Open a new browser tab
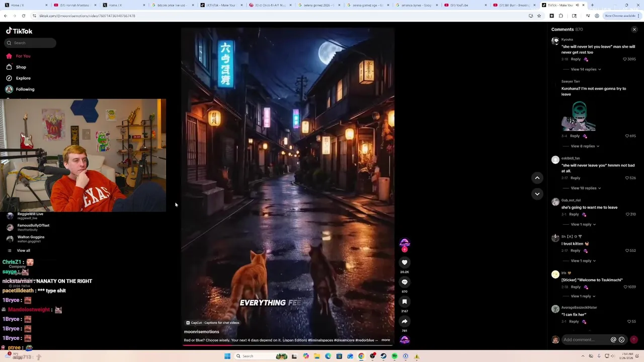This screenshot has width=644, height=362. point(592,5)
